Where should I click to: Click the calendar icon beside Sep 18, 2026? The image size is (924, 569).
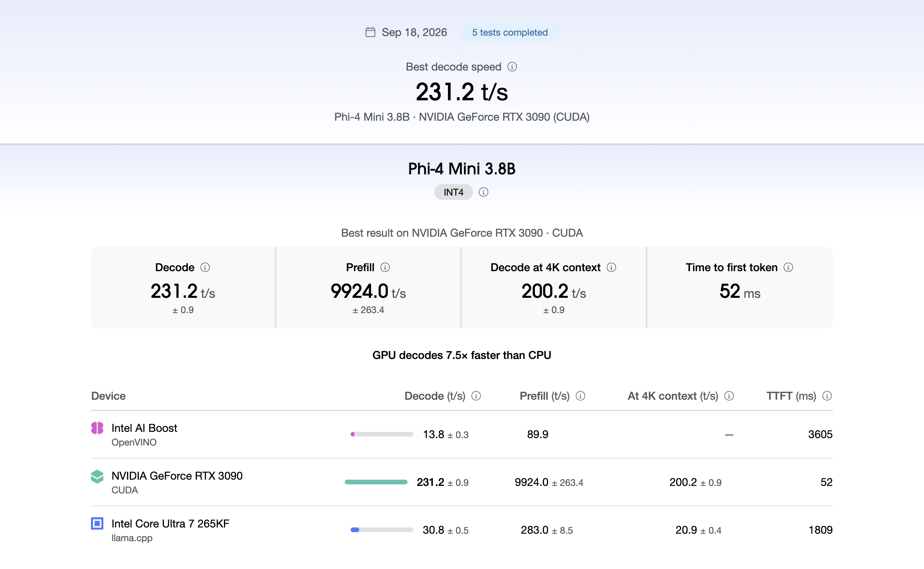pyautogui.click(x=370, y=32)
